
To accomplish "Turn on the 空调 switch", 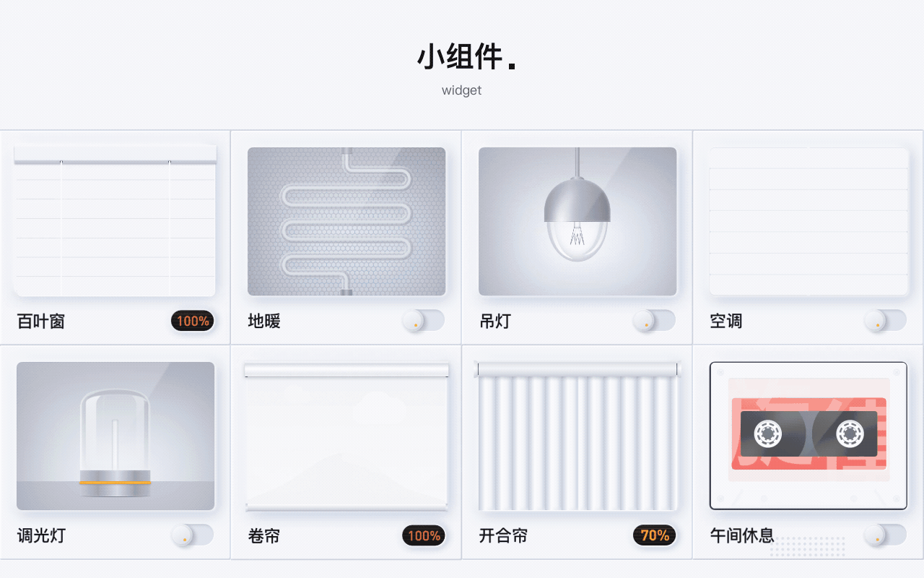I will (x=886, y=321).
